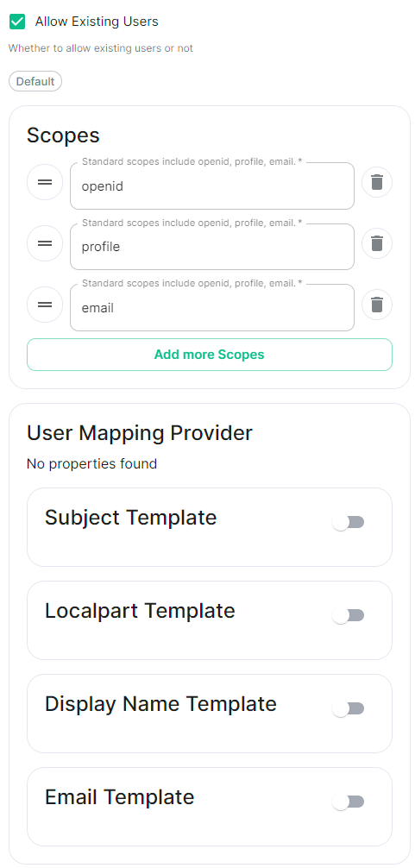Turn on the Localpart Template switch
Viewport: 415px width, 868px height.
click(x=349, y=615)
